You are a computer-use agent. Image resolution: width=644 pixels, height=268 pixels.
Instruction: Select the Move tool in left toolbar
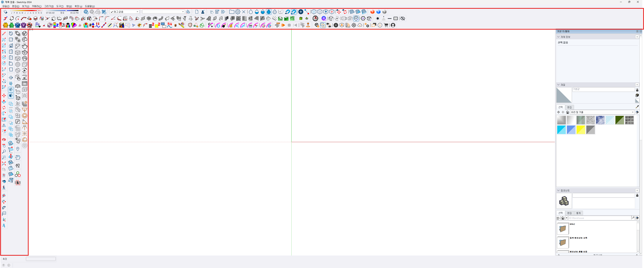(4, 96)
